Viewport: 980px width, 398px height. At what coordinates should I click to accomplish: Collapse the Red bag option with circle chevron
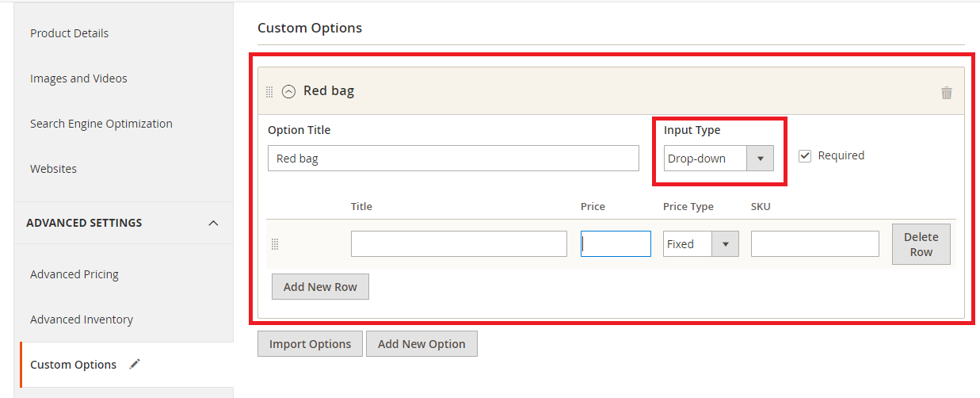pos(289,91)
